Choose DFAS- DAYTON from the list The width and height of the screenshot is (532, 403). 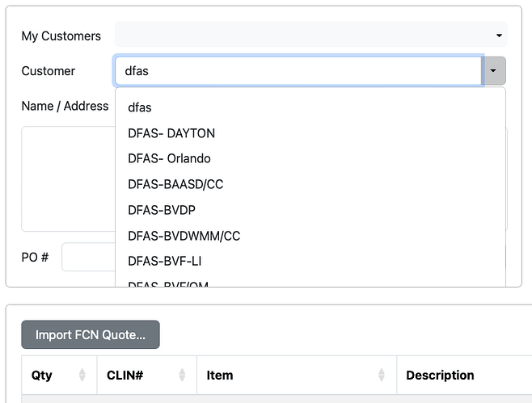[171, 133]
